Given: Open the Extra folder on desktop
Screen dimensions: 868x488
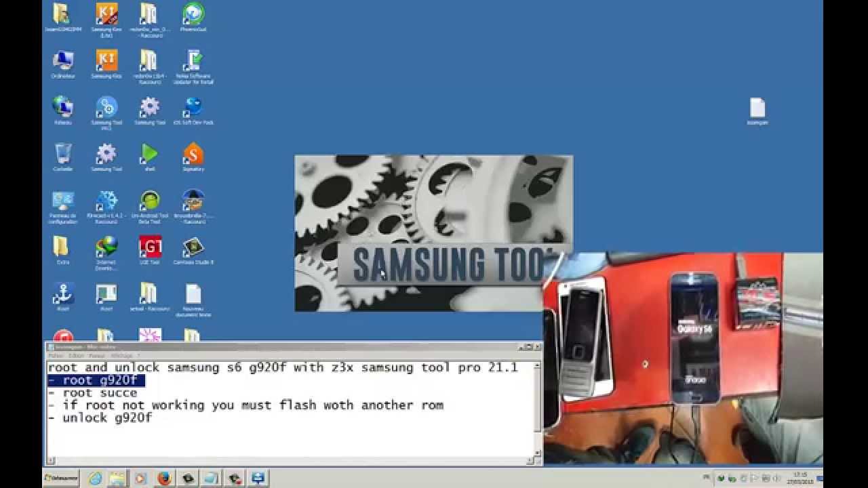Looking at the screenshot, I should pos(63,250).
